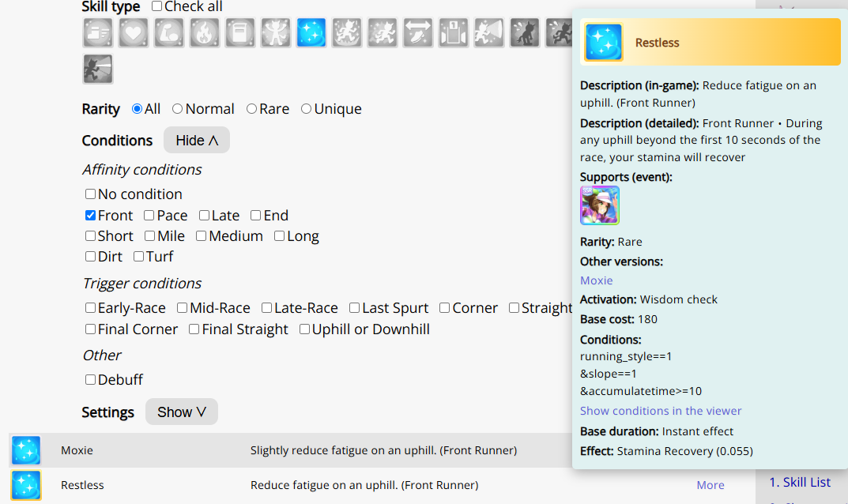
Task: Collapse Conditions with the Hide button
Action: tap(197, 140)
